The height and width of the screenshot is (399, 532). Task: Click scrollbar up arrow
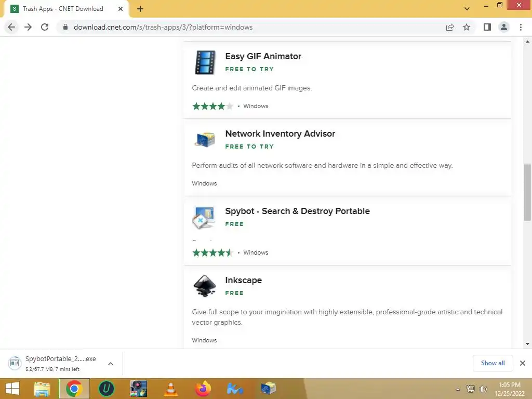pos(527,42)
